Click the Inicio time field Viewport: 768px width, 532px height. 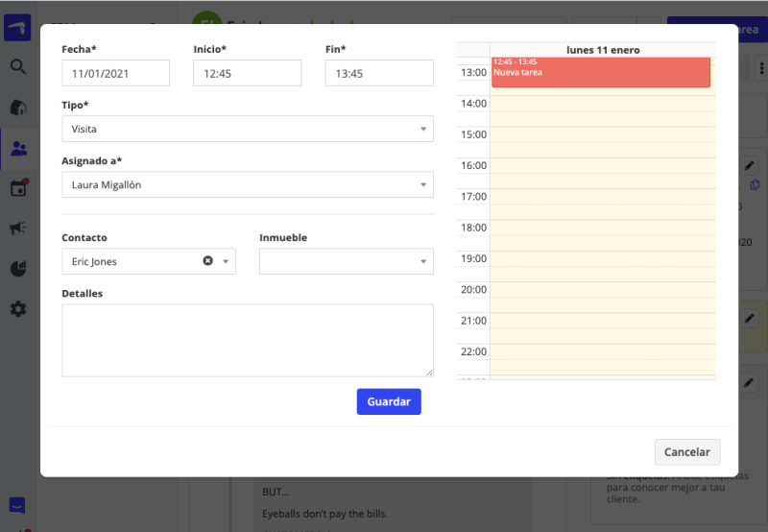(x=247, y=73)
